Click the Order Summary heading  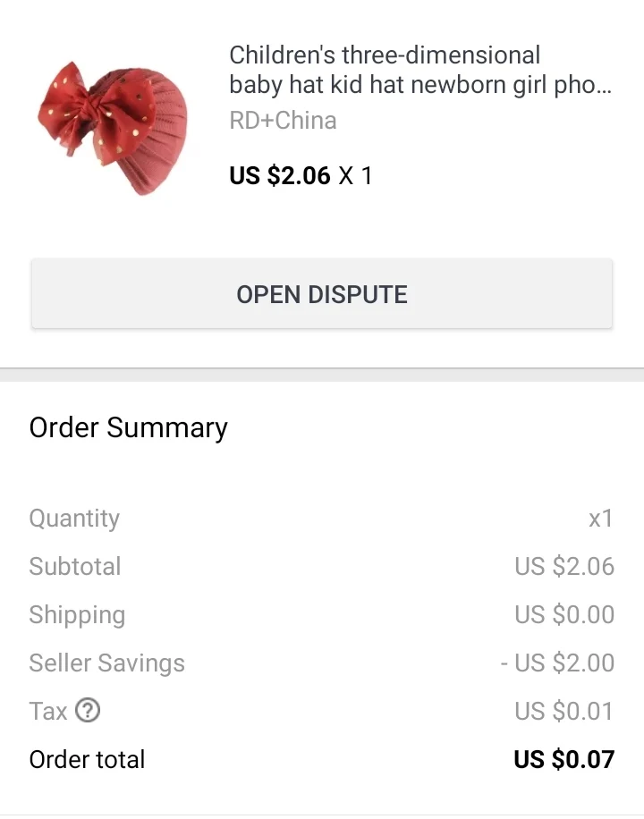(129, 427)
